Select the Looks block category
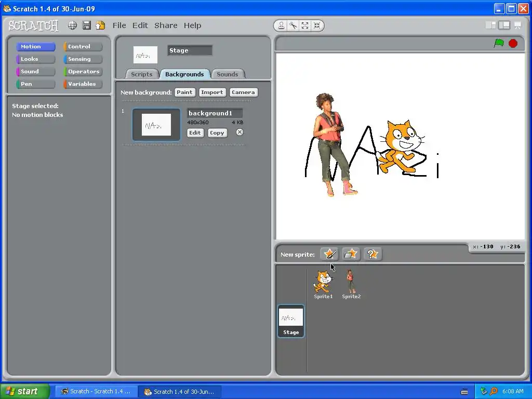 pyautogui.click(x=36, y=59)
